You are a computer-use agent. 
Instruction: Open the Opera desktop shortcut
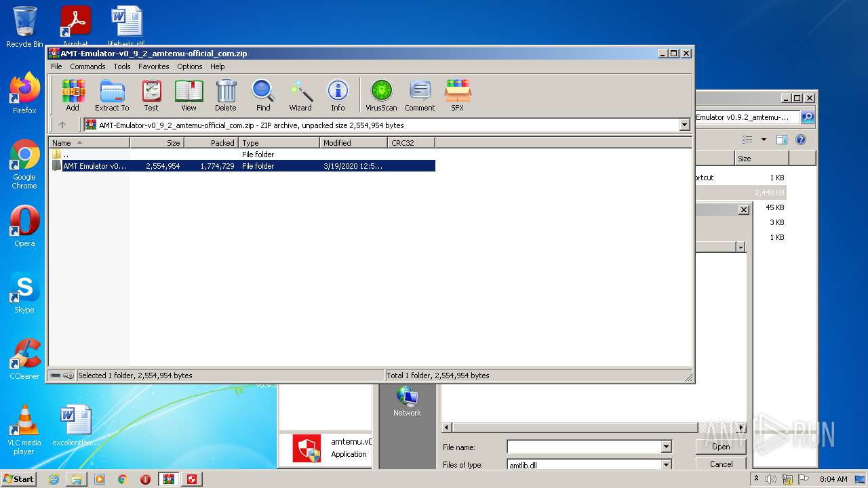click(24, 226)
